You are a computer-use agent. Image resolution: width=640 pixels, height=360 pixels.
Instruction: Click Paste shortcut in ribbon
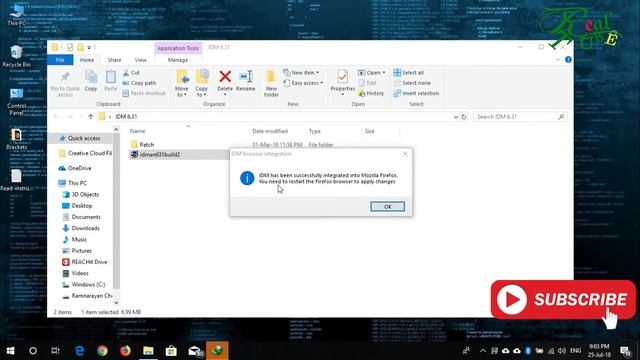click(x=144, y=93)
